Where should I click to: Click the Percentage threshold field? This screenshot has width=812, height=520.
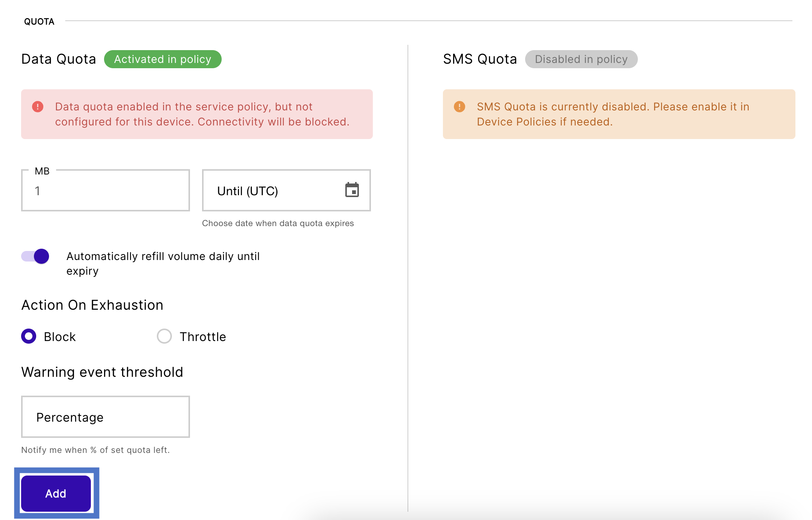point(106,417)
